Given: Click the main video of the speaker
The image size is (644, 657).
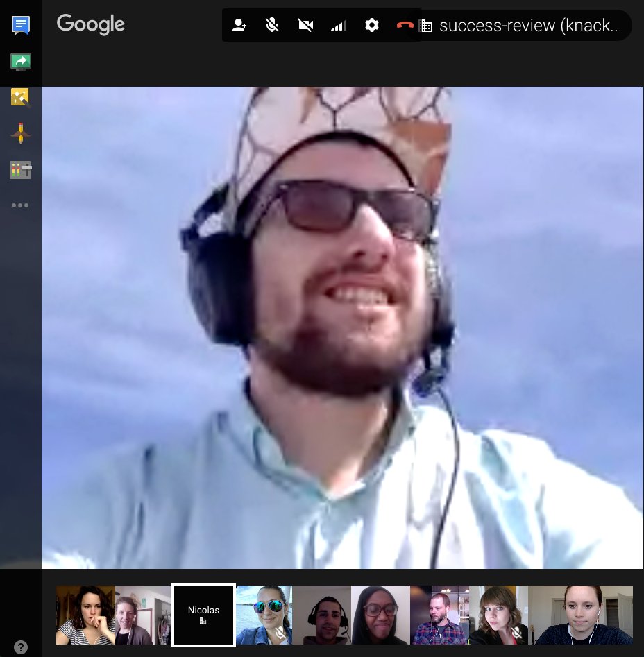Looking at the screenshot, I should click(342, 327).
